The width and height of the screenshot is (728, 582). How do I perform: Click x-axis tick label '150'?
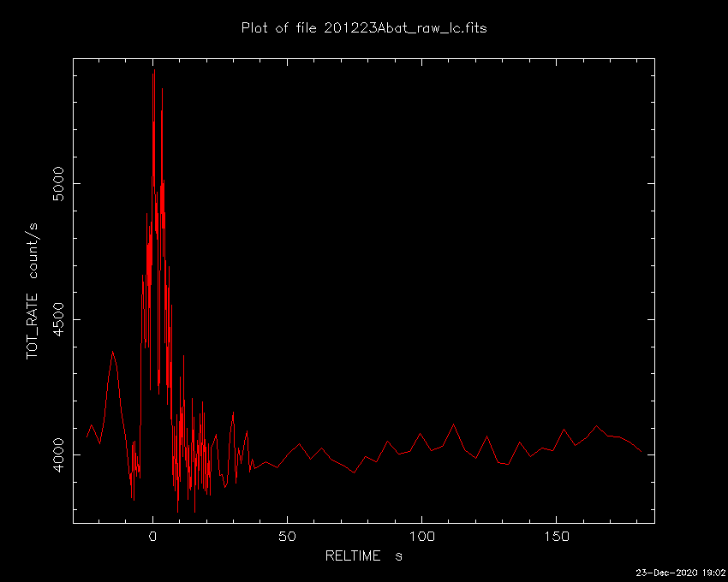[556, 537]
